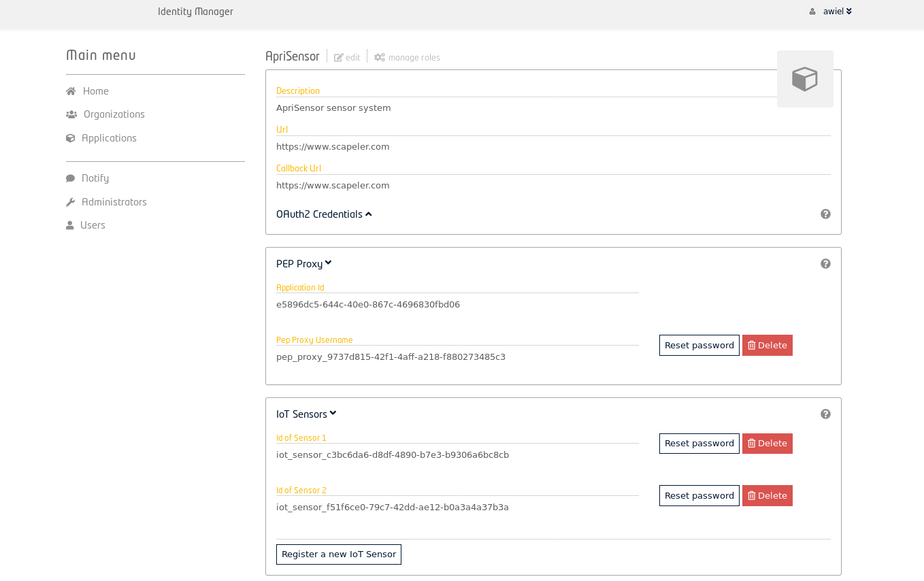Click the gears icon beside manage roles
This screenshot has width=924, height=581.
coord(380,58)
